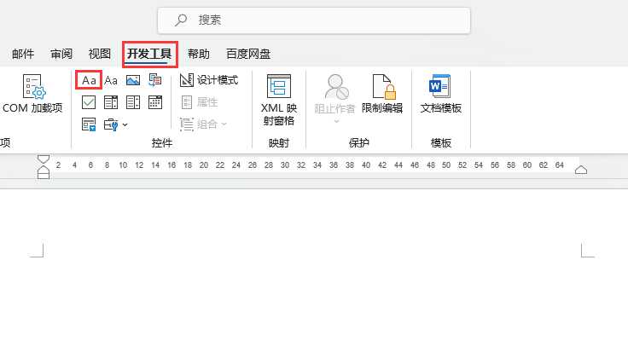Click the left indent marker on ruler
Screen dimensions: 628x364
44,176
